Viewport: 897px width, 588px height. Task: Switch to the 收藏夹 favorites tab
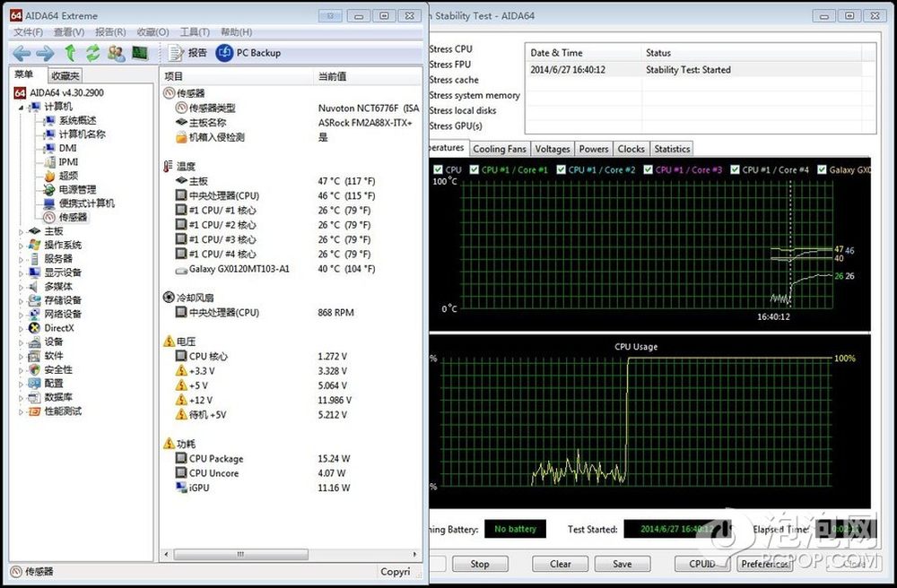pyautogui.click(x=65, y=75)
